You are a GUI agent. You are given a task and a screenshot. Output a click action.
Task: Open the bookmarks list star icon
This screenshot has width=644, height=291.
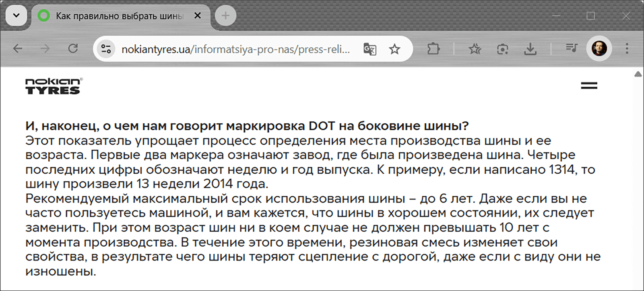tap(475, 49)
